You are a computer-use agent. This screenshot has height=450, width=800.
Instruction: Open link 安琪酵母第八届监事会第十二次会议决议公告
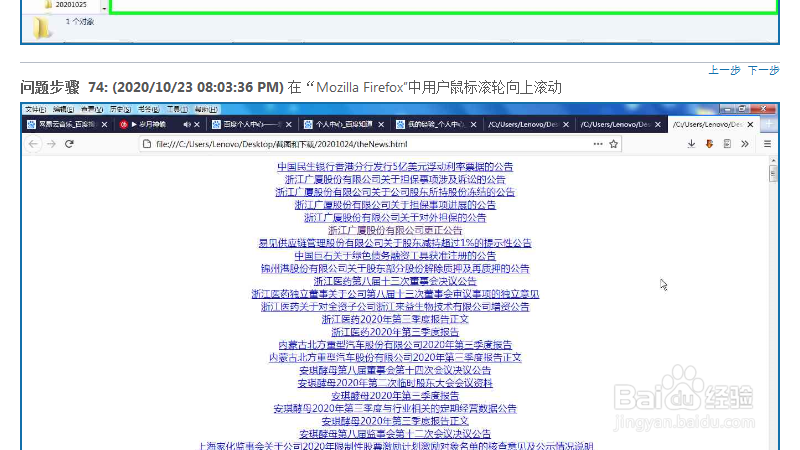395,434
